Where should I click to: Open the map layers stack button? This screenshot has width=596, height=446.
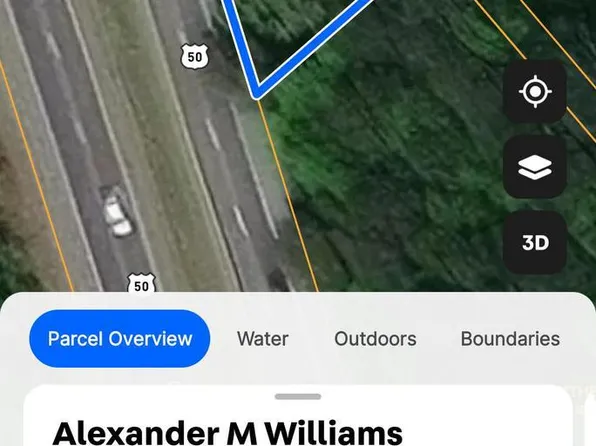pyautogui.click(x=535, y=167)
